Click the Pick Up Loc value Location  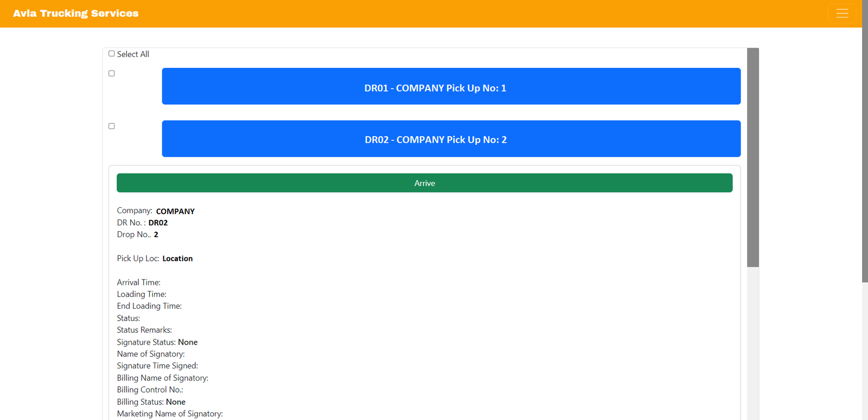tap(177, 259)
